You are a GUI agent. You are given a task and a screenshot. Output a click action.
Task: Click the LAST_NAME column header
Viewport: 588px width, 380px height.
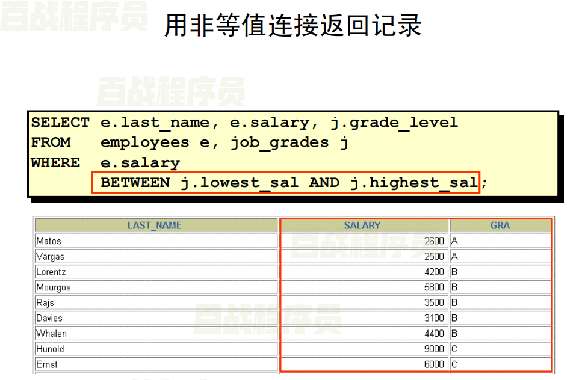[155, 225]
